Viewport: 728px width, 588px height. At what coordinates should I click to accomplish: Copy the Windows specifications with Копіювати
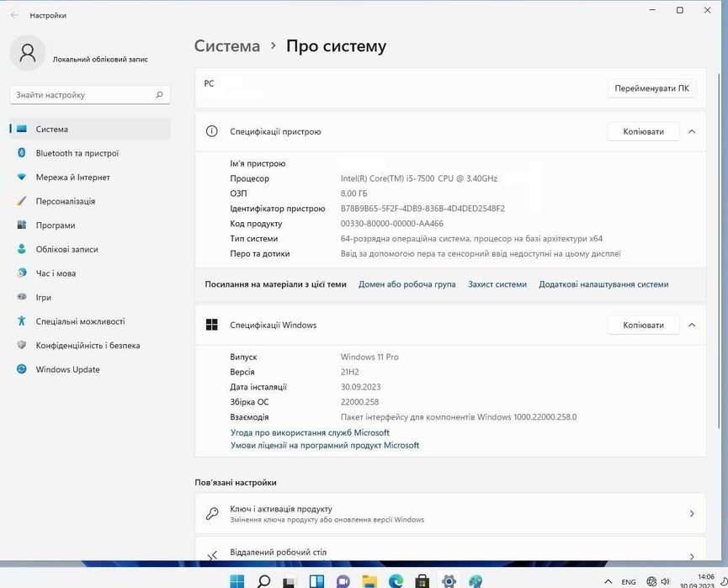tap(643, 325)
